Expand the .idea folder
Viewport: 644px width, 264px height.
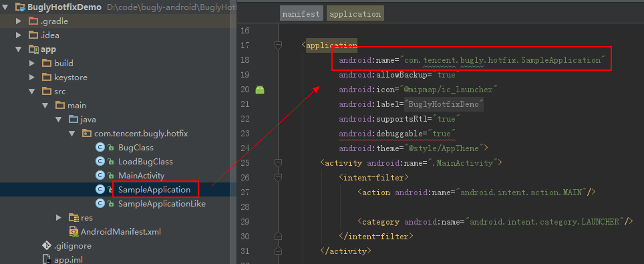(x=19, y=35)
